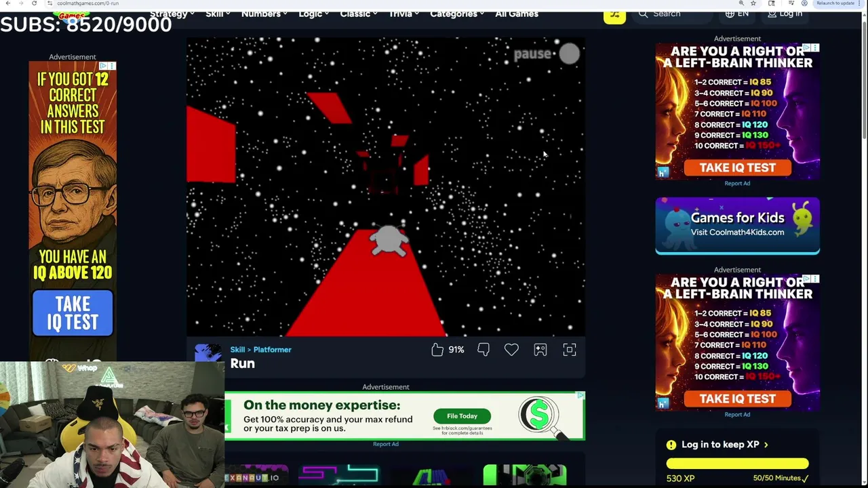Open the green tunnel game thumbnail
The height and width of the screenshot is (488, 868).
coord(525,476)
